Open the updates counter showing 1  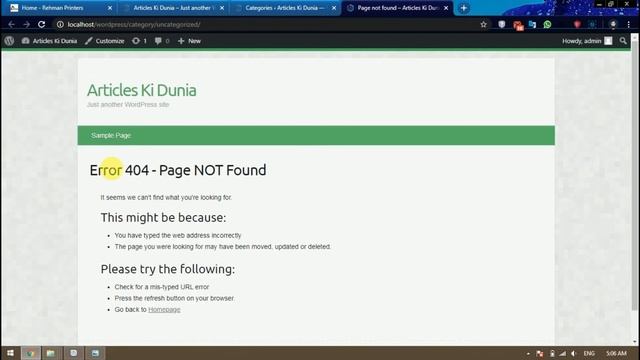point(139,41)
